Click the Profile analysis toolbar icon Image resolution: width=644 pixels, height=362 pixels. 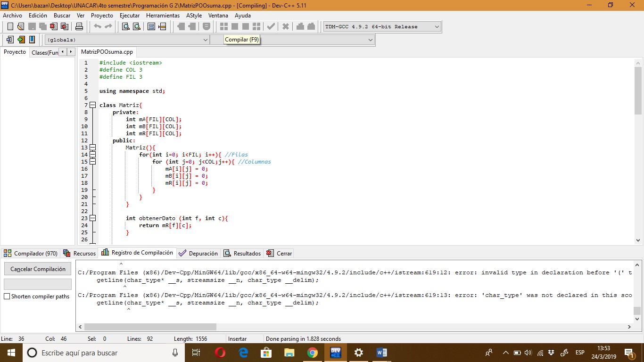click(300, 26)
